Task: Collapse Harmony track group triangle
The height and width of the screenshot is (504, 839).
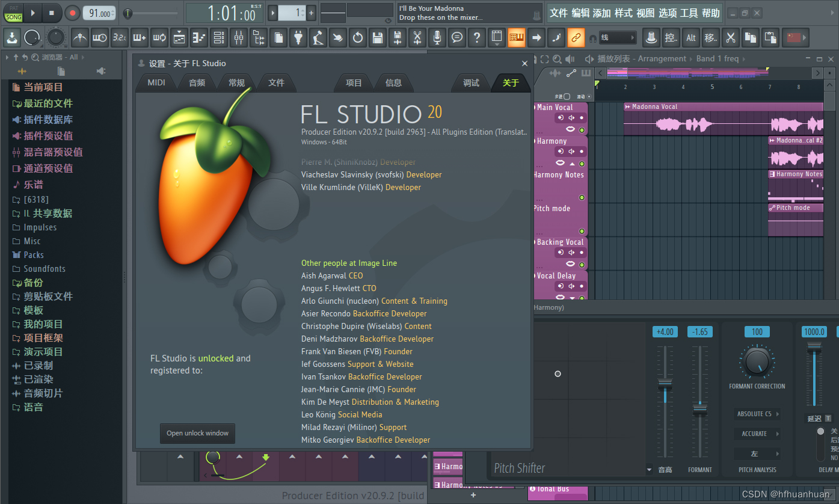Action: pyautogui.click(x=573, y=164)
